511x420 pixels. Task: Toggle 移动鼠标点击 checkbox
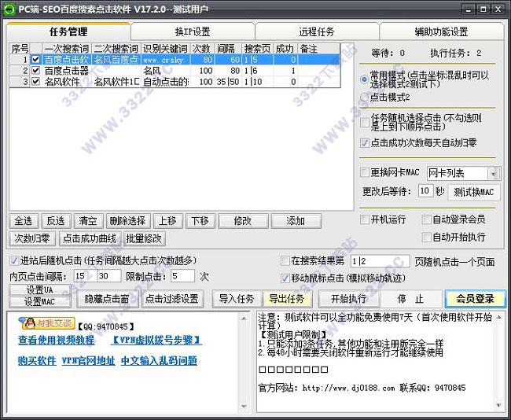pos(285,278)
